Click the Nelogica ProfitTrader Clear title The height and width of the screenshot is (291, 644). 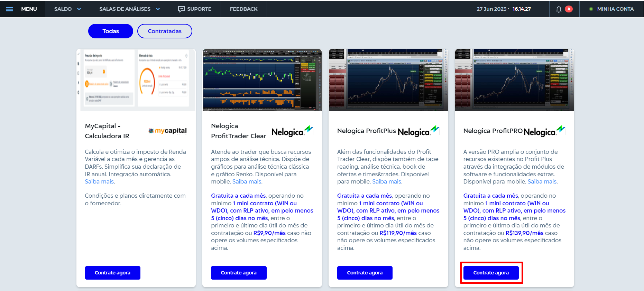tap(239, 131)
